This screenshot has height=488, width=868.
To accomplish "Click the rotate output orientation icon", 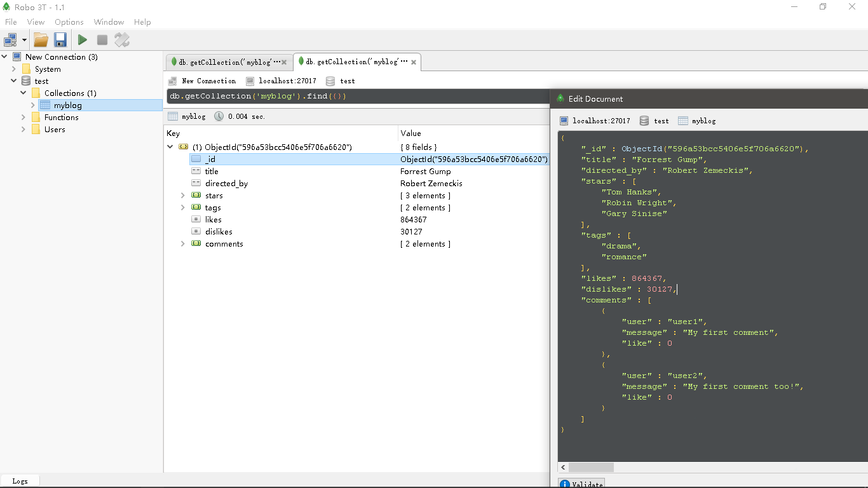I will coord(122,40).
